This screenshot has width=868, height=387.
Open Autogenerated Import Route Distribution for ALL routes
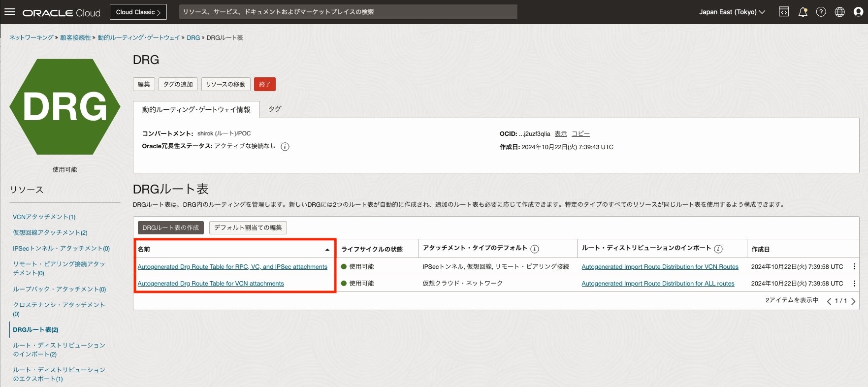click(x=658, y=283)
